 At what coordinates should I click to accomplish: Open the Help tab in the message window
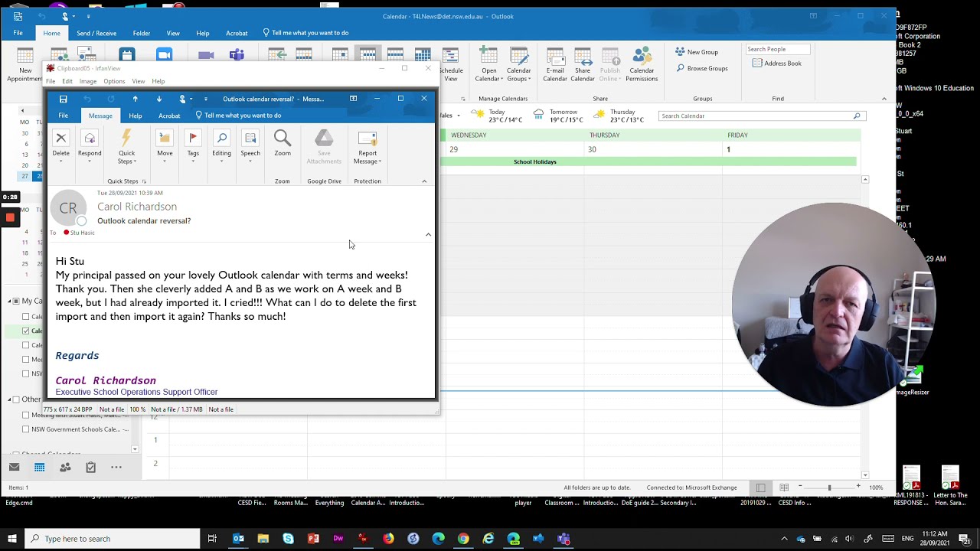pos(135,116)
